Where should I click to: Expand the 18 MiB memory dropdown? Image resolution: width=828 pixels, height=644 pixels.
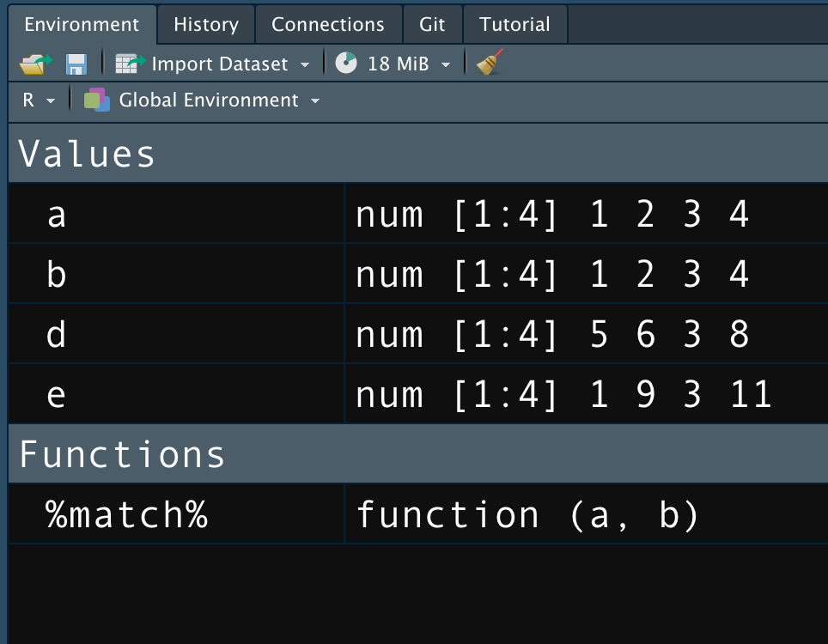[446, 65]
